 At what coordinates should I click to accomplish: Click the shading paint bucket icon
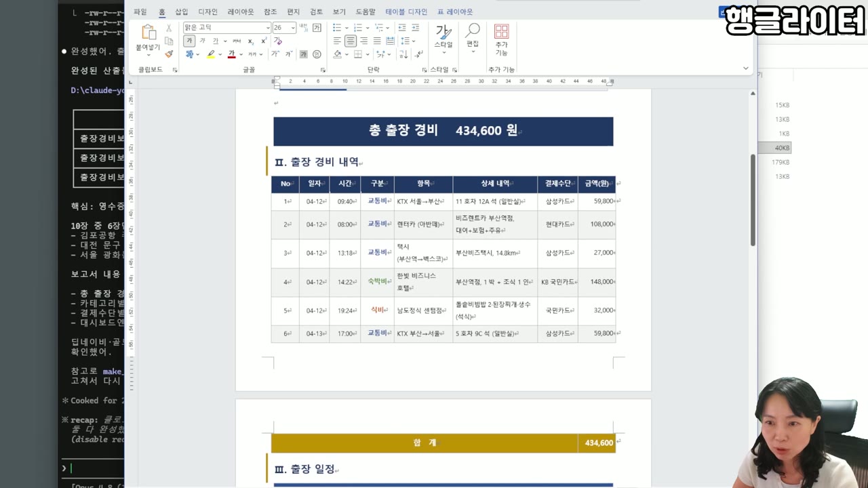click(336, 54)
